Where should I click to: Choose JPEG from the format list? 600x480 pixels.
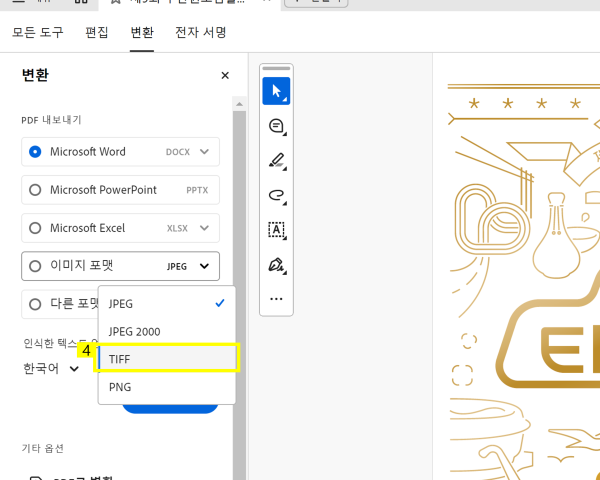[x=167, y=304]
